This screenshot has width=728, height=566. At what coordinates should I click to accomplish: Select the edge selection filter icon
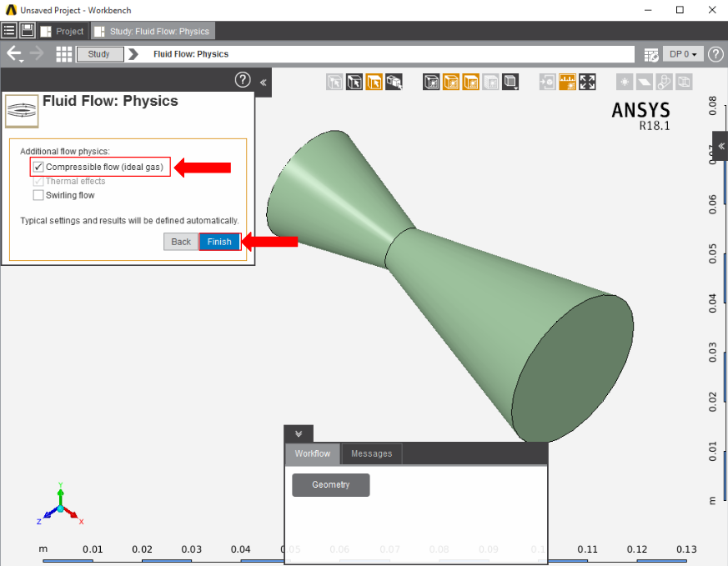click(x=354, y=83)
